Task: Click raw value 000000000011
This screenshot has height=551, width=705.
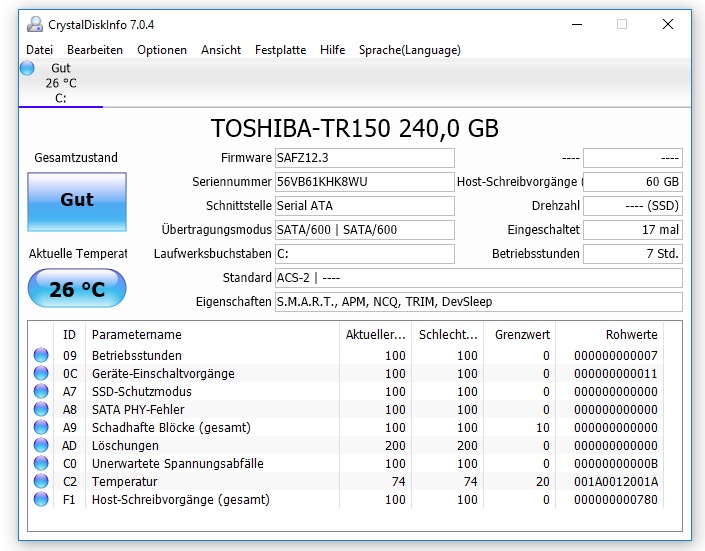Action: [616, 373]
